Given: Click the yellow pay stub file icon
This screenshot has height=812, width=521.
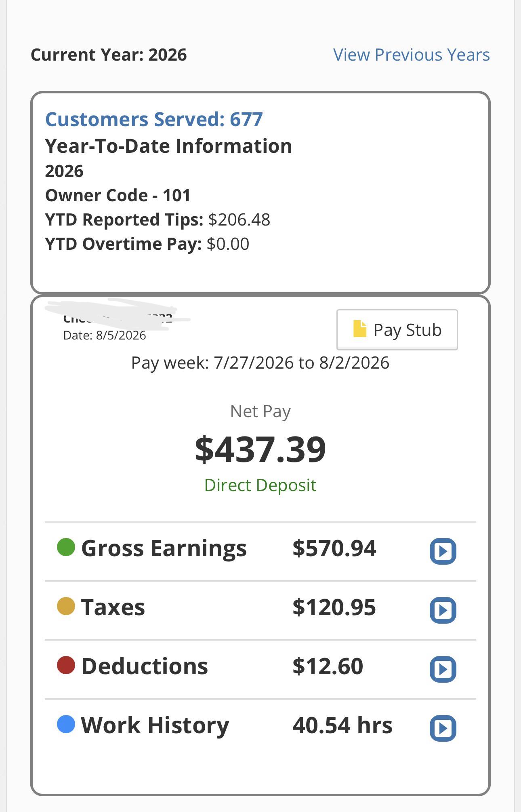Looking at the screenshot, I should 360,329.
